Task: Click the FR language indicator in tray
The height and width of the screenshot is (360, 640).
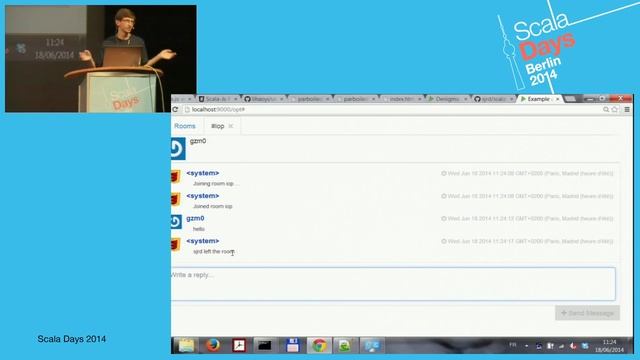Action: pyautogui.click(x=513, y=345)
